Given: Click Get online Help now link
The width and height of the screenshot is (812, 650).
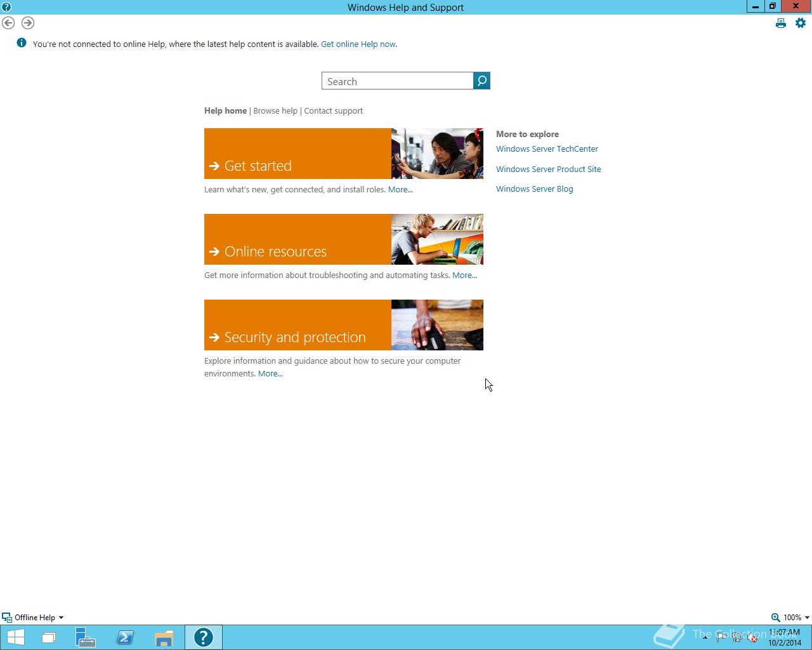Looking at the screenshot, I should (358, 44).
